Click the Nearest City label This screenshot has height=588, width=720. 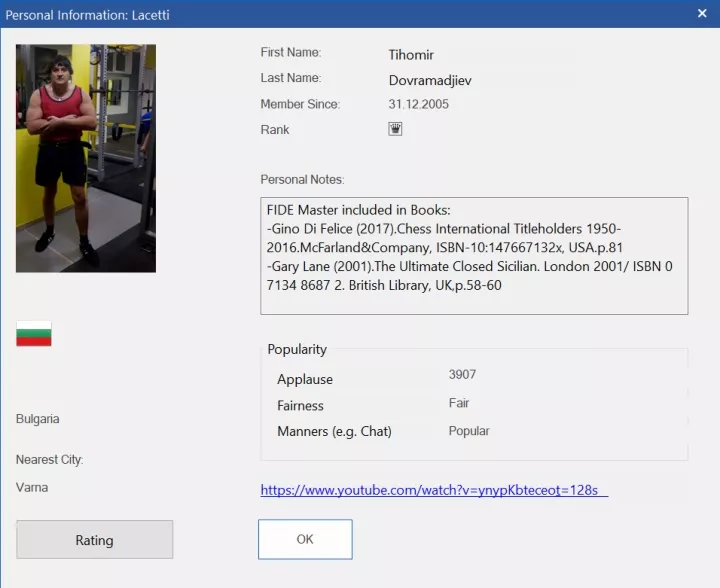[50, 459]
